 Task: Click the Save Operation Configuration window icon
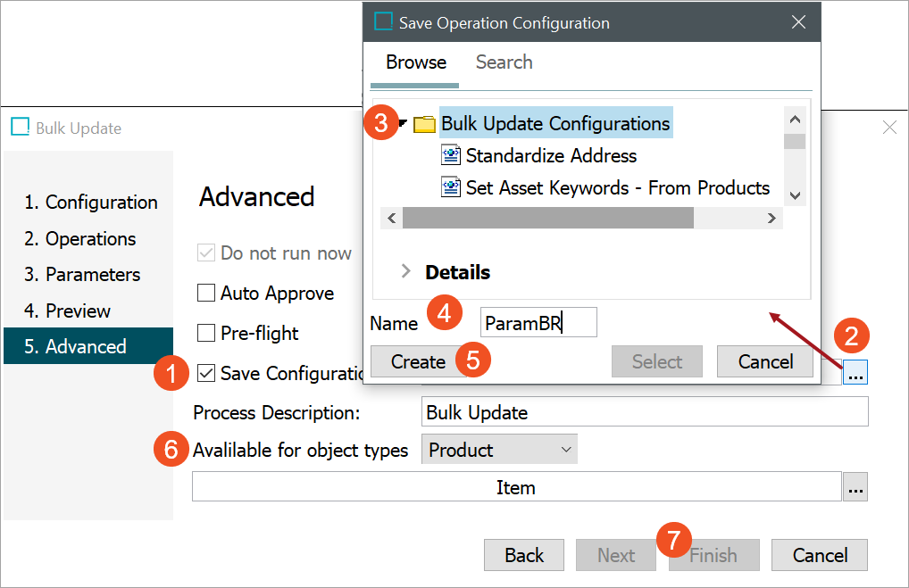383,21
